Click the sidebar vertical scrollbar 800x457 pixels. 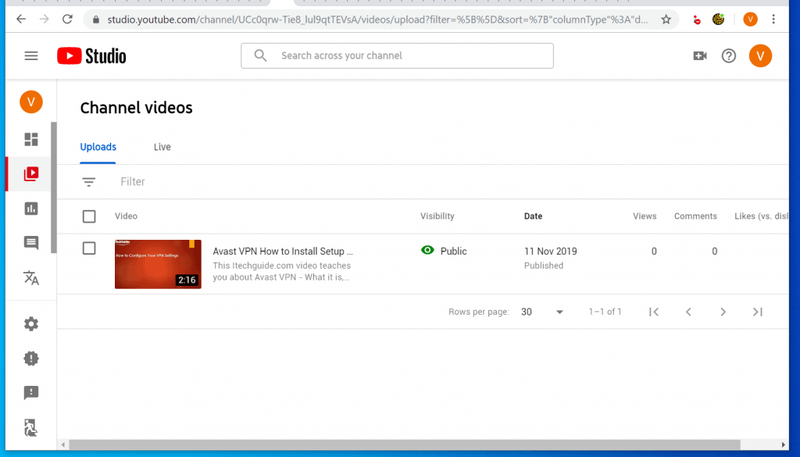(54, 188)
